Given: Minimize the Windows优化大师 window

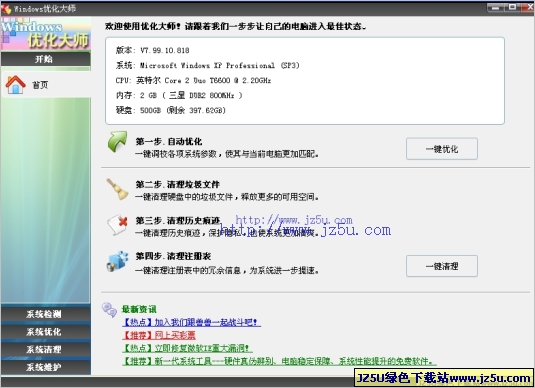Looking at the screenshot, I should click(495, 8).
